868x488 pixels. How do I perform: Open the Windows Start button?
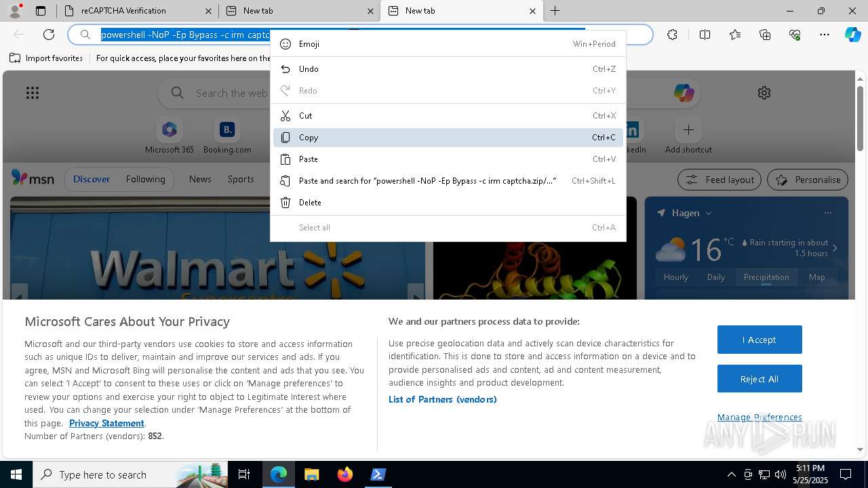point(16,474)
